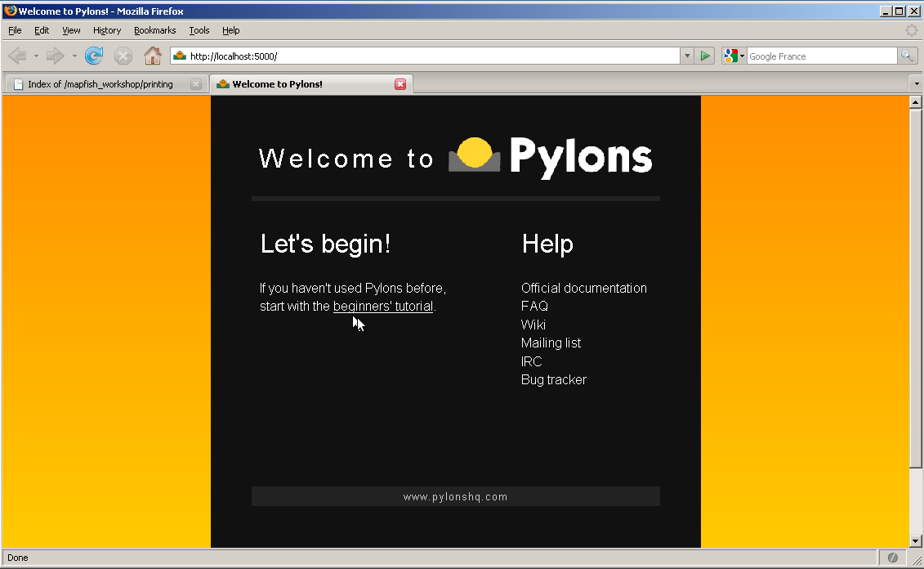Minimize the Firefox window

886,11
